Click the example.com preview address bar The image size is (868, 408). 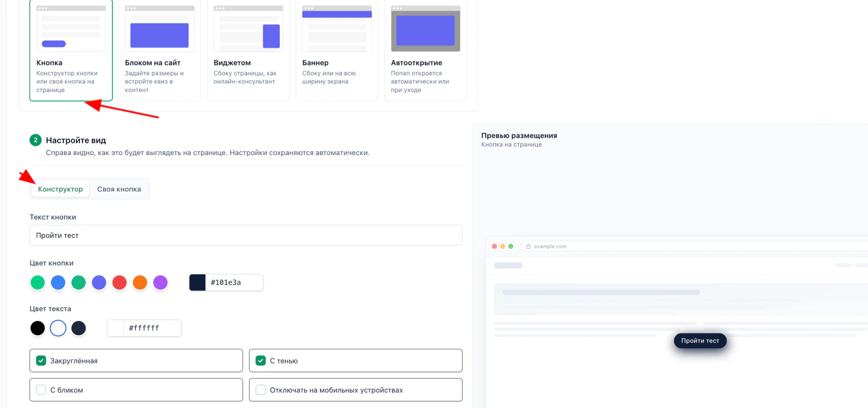[694, 247]
